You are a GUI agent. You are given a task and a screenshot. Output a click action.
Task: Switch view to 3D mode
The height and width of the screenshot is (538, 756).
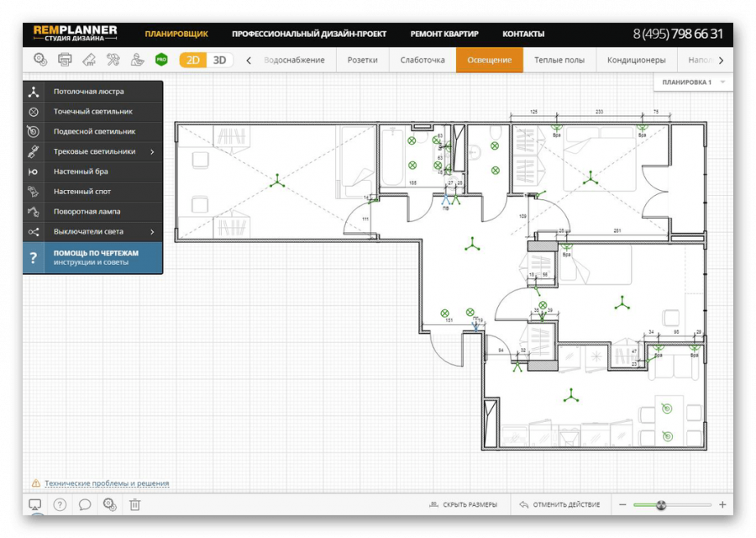coord(219,61)
